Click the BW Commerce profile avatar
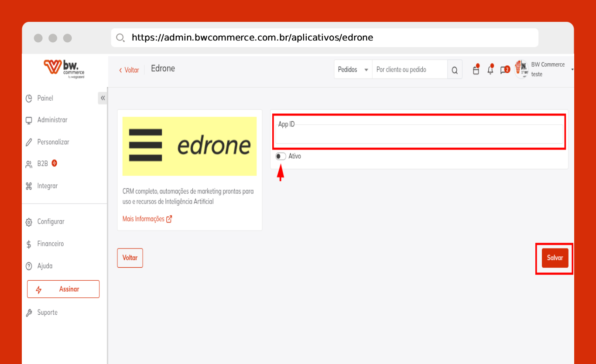Viewport: 596px width, 364px height. (521, 69)
